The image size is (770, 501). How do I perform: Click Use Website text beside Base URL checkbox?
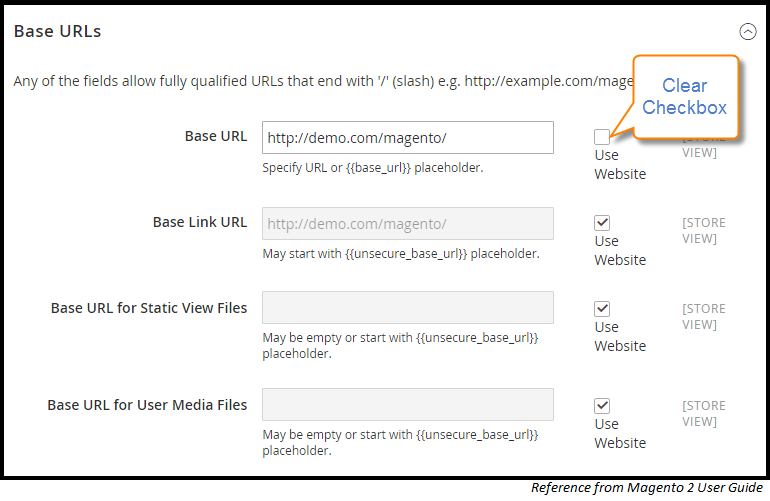(620, 165)
